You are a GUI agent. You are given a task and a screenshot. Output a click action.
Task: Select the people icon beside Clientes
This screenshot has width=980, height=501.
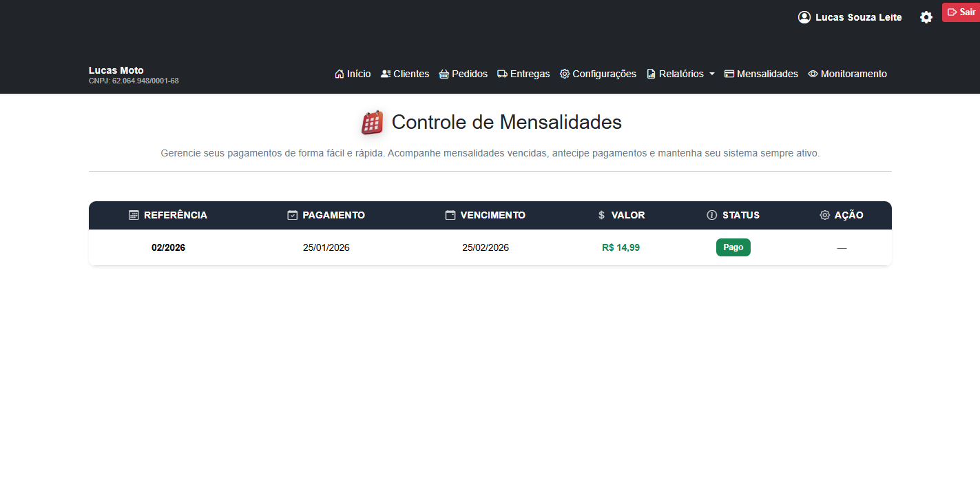[x=384, y=73]
